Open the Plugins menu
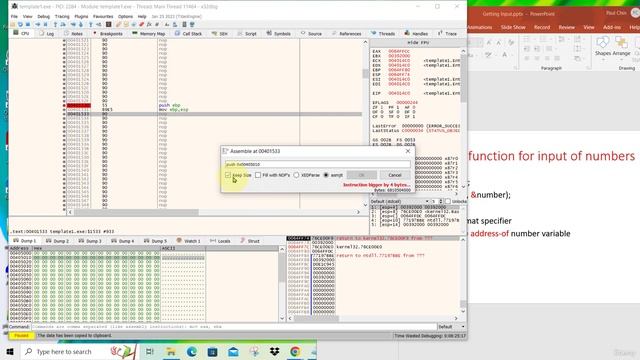Screen dimensions: 640x360 tap(81, 17)
